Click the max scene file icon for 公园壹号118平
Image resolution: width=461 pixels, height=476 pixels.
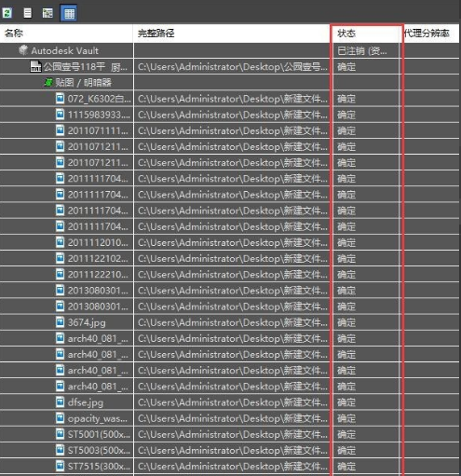pyautogui.click(x=35, y=66)
